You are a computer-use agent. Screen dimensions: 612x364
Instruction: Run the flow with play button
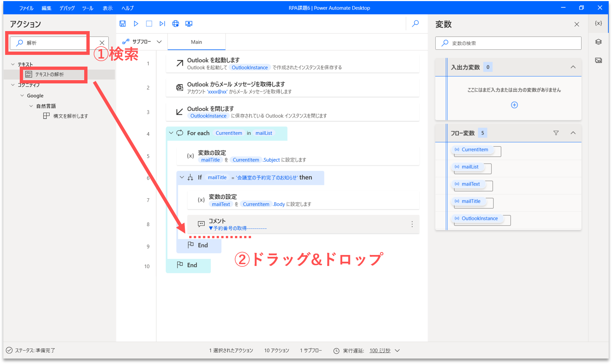[x=136, y=24]
